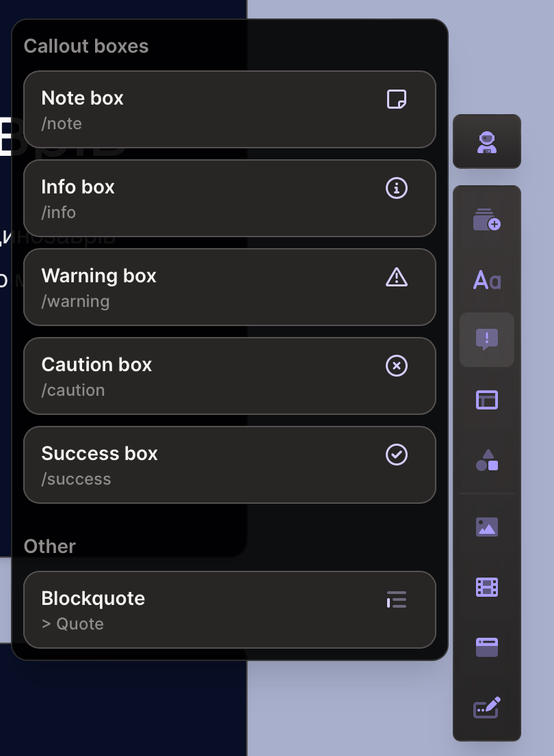
Task: Click the checkmark circle icon on Success box
Action: coord(397,455)
